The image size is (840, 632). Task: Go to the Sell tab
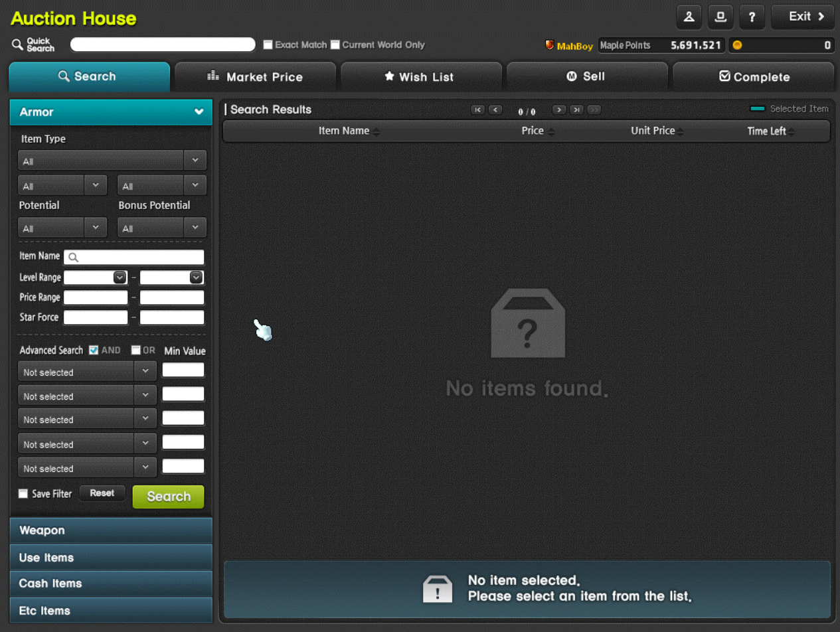(588, 77)
